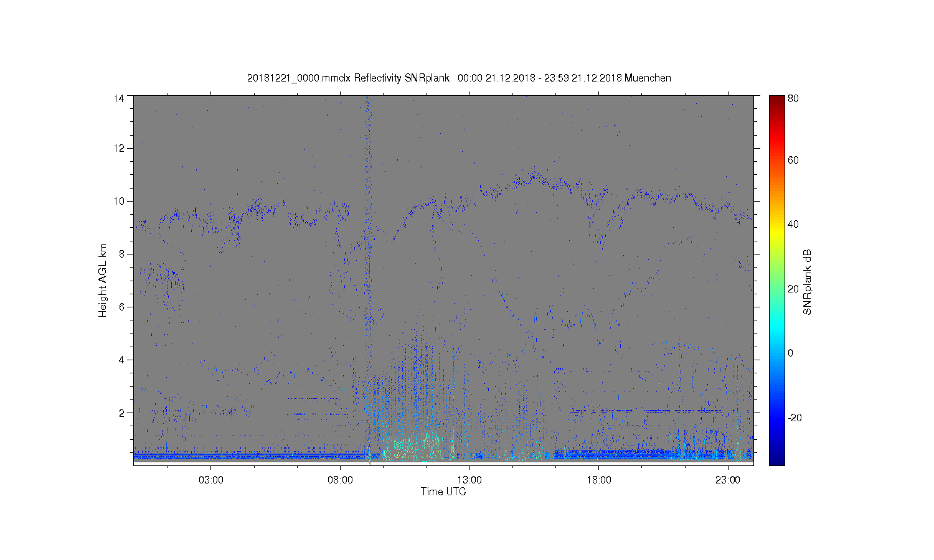Select the 08:00 time tick label
Screen dimensions: 934x560
(x=340, y=480)
